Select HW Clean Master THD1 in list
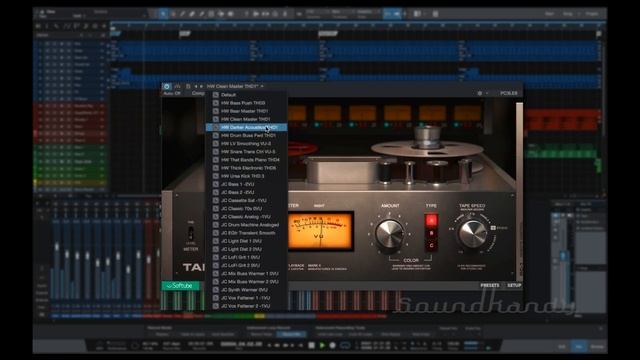Viewport: 640px width, 360px height. pyautogui.click(x=247, y=119)
